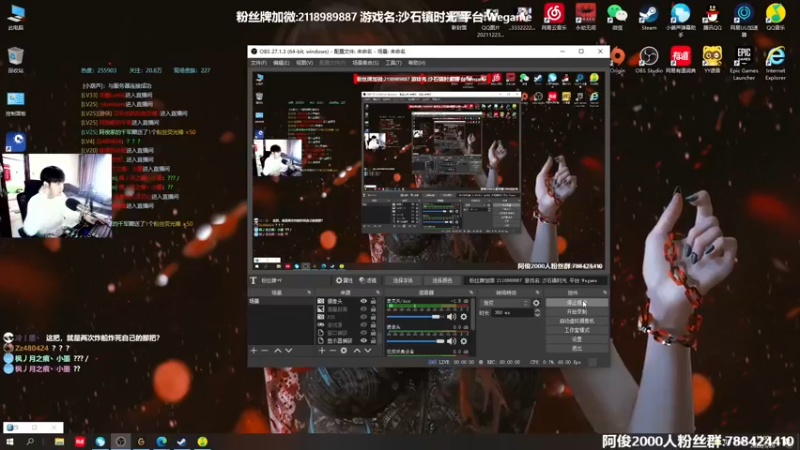Toggle visibility eye of display capture source
This screenshot has width=800, height=450.
click(363, 340)
